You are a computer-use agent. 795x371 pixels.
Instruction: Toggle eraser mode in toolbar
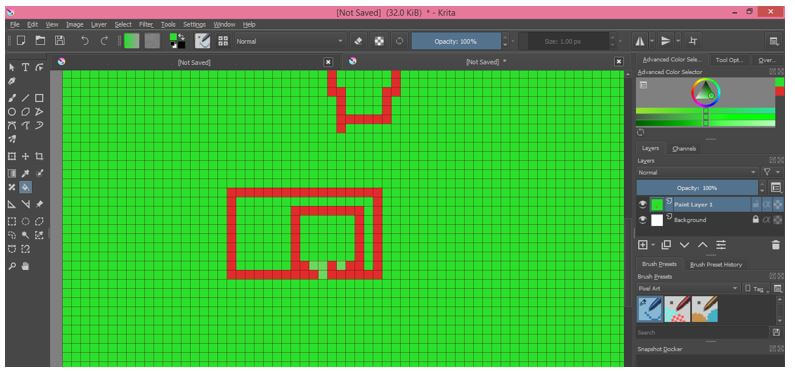point(358,41)
